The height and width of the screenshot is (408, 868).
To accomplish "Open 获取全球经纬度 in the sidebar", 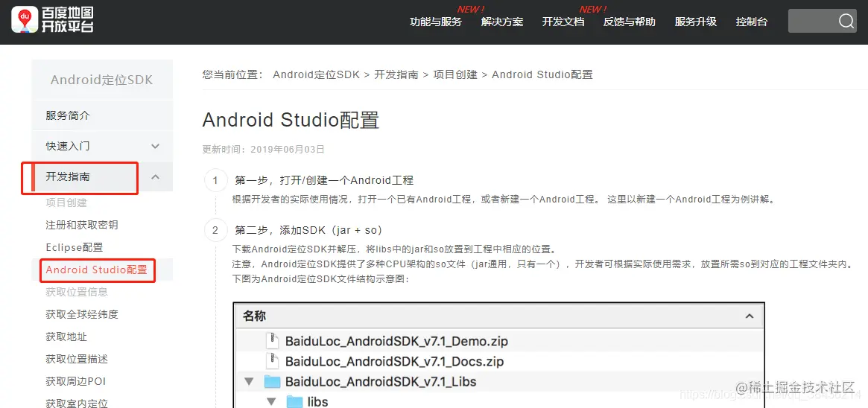I will tap(82, 314).
